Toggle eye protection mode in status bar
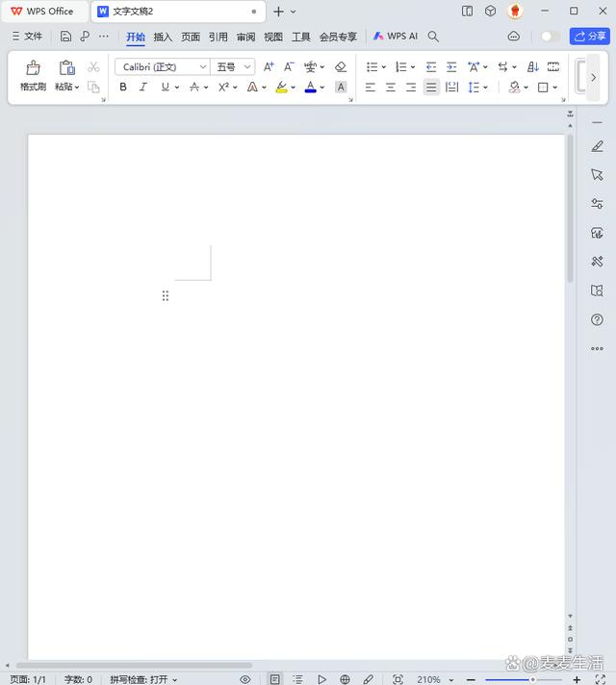 [x=245, y=679]
